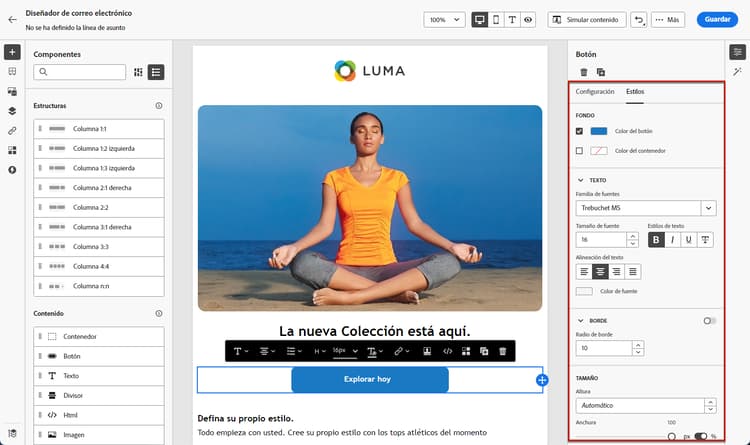Open Familia de fuentes dropdown Trebuchet MS
Screen dimensions: 750x445
point(646,208)
